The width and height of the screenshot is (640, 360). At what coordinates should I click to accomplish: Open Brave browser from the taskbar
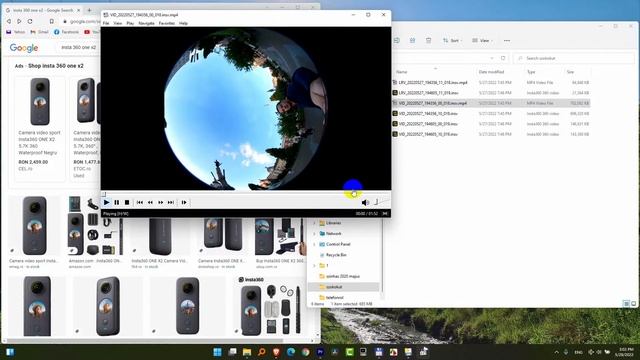[x=276, y=352]
